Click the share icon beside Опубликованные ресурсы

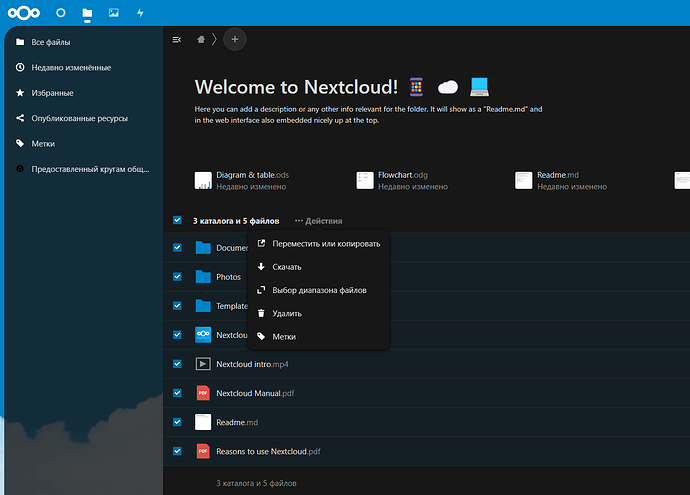(20, 118)
